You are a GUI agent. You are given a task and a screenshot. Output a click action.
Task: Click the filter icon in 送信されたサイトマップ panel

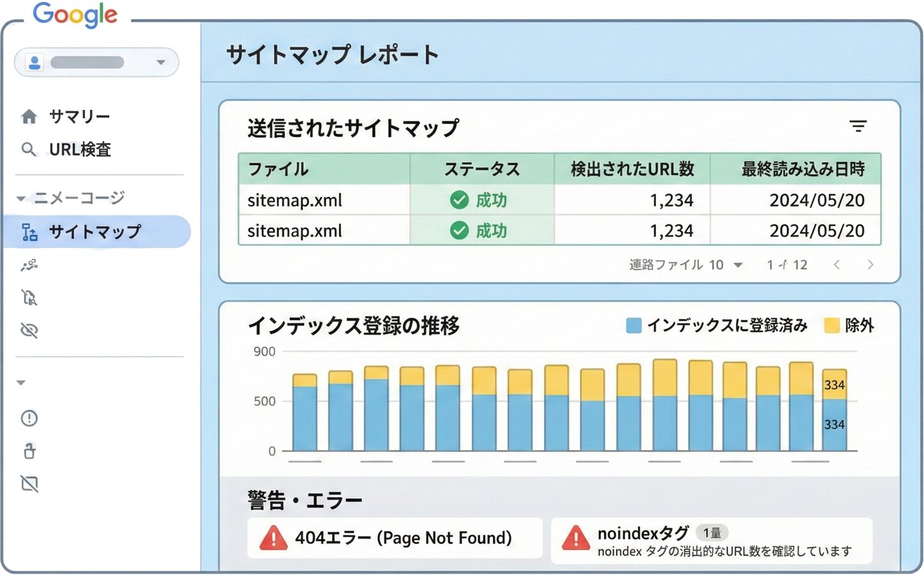coord(859,126)
